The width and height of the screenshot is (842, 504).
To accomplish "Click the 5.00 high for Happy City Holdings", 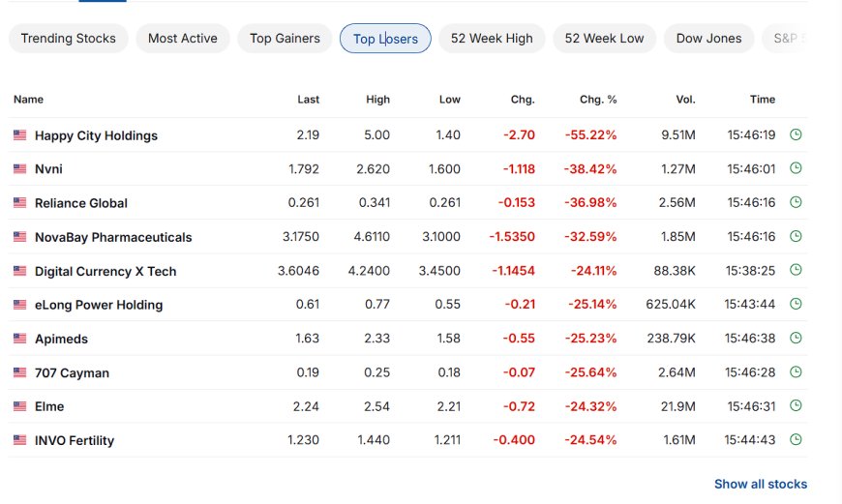I will click(377, 134).
